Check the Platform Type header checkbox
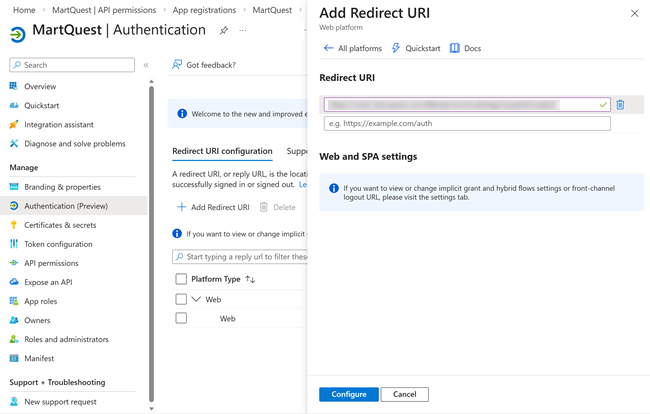650x414 pixels. pos(181,279)
